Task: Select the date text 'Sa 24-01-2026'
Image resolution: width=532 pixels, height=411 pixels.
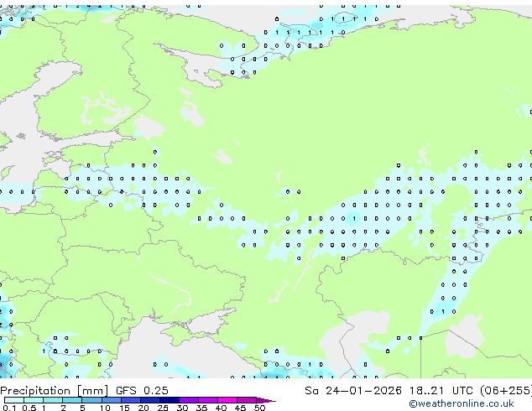Action: (353, 391)
